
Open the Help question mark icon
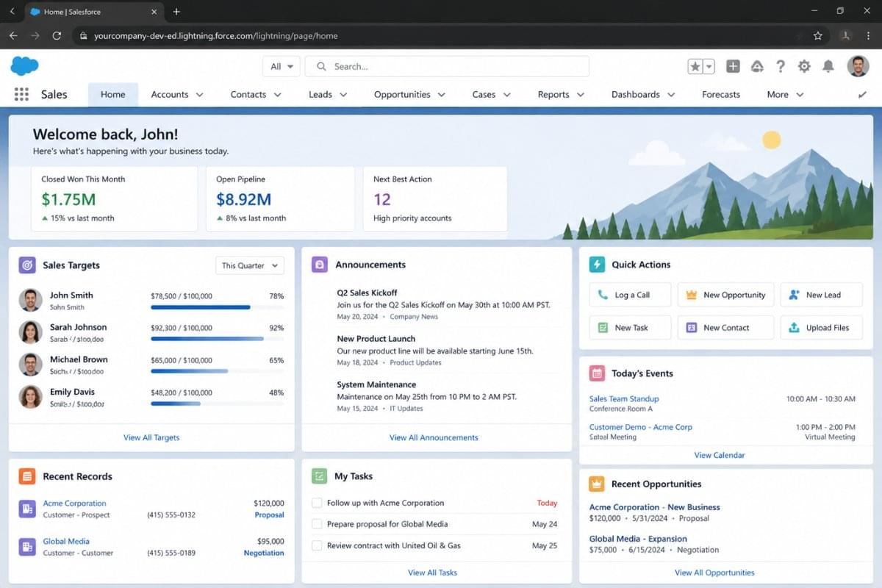coord(781,66)
